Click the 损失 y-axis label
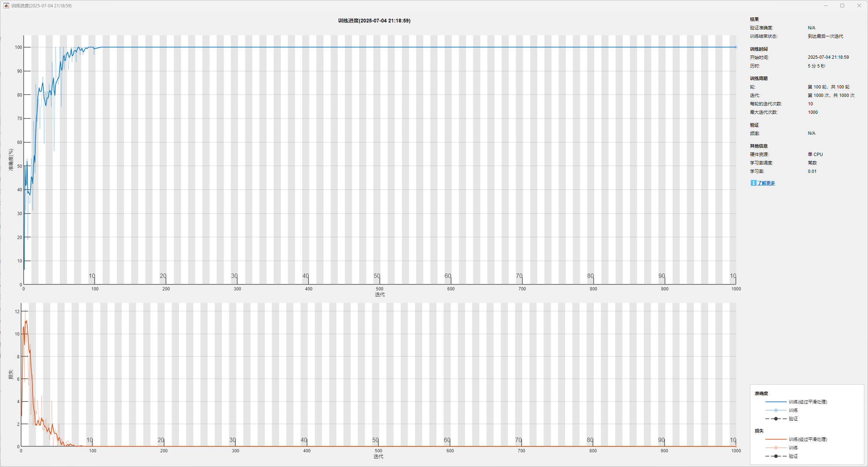 tap(11, 374)
